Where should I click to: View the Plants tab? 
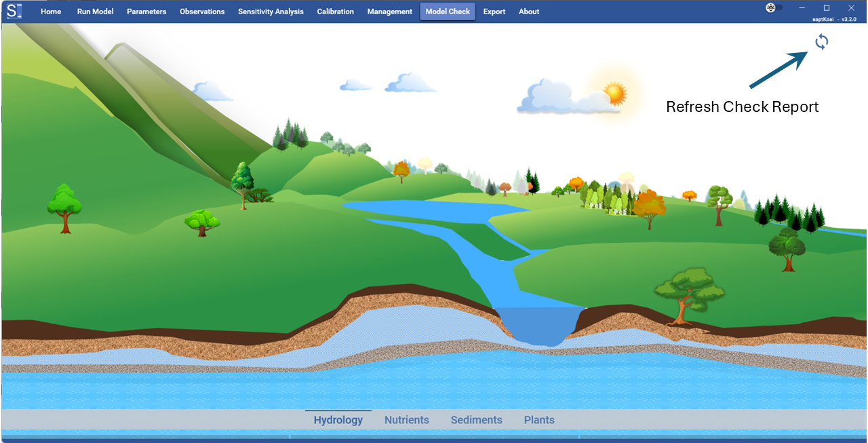pyautogui.click(x=539, y=420)
